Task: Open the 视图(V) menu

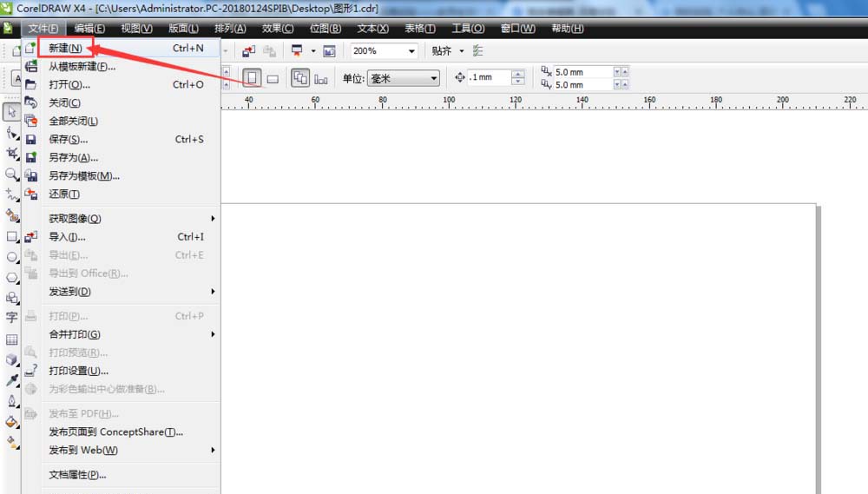Action: click(x=137, y=29)
